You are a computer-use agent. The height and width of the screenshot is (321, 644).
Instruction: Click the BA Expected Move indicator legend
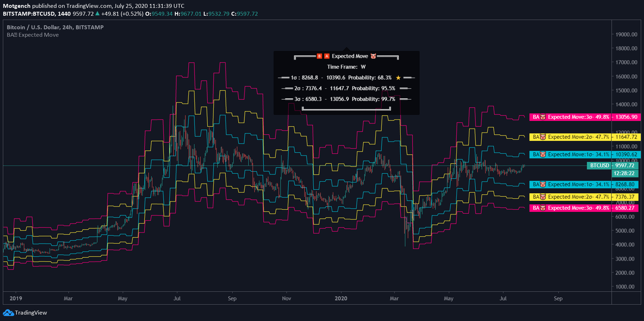[x=33, y=35]
